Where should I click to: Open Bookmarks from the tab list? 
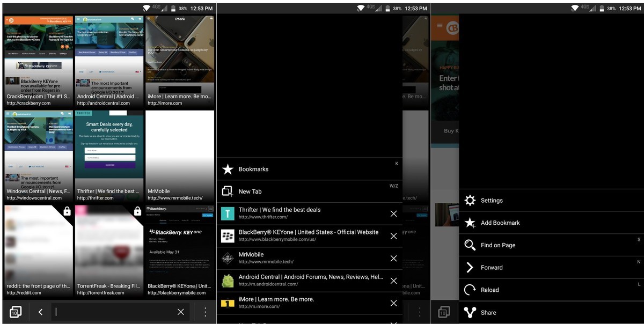click(253, 169)
